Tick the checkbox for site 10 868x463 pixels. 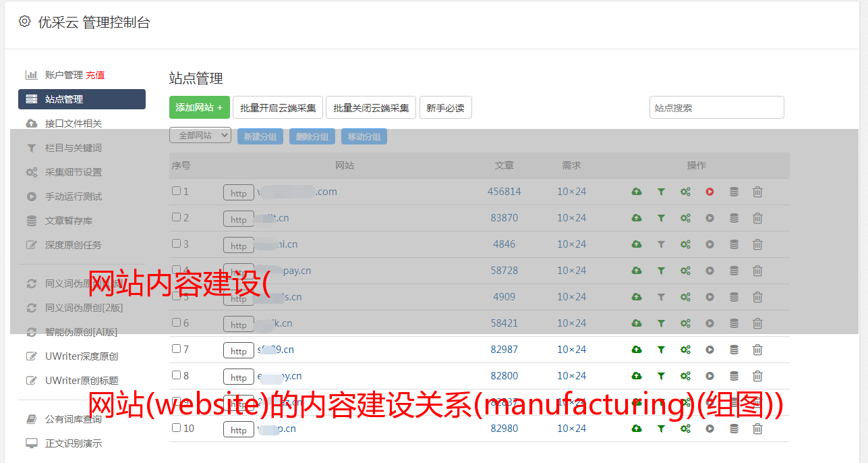pos(176,428)
